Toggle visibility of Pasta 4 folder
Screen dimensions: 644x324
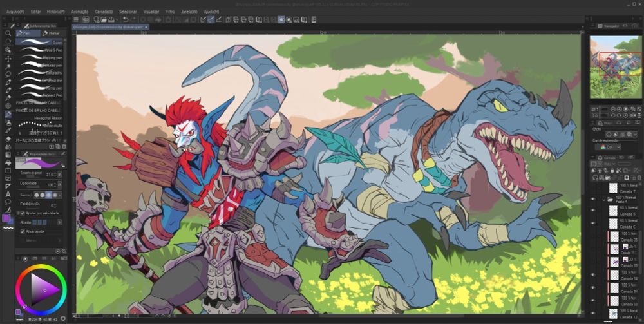(x=592, y=199)
